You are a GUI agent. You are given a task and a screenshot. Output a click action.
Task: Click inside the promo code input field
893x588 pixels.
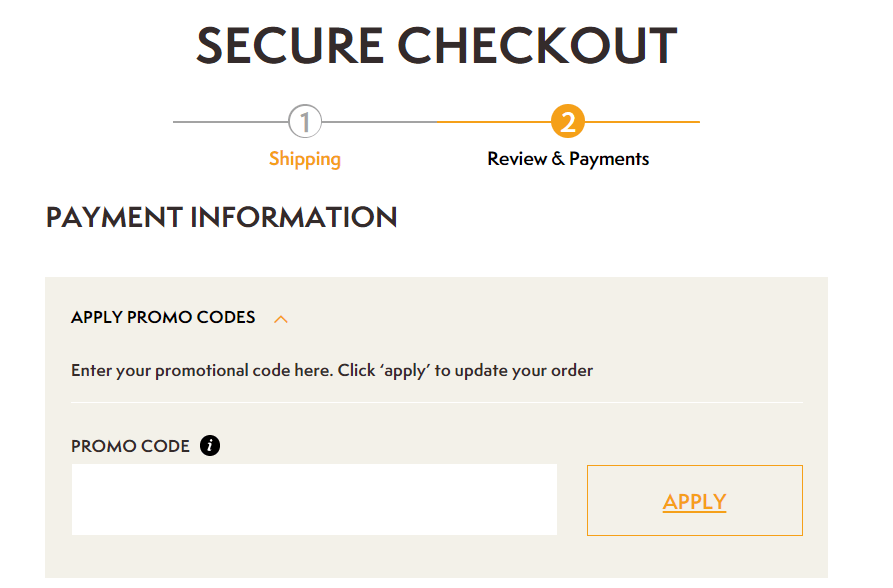[313, 499]
